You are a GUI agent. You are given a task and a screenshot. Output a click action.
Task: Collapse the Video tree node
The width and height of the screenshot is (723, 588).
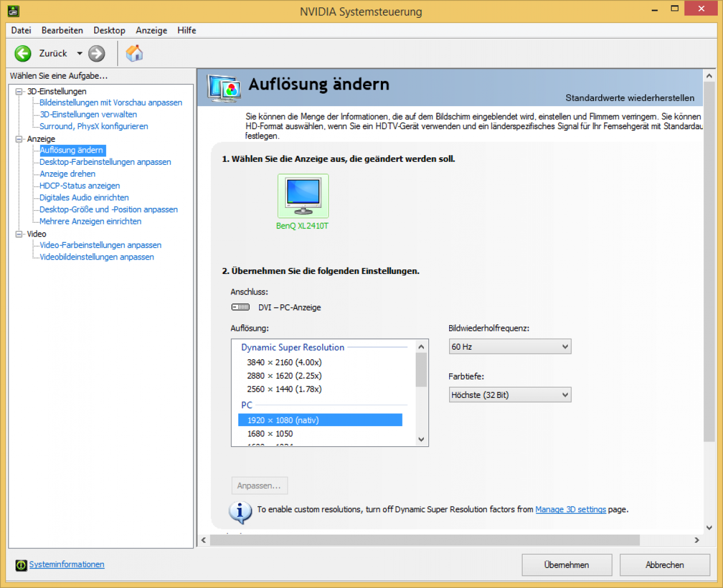click(x=19, y=234)
